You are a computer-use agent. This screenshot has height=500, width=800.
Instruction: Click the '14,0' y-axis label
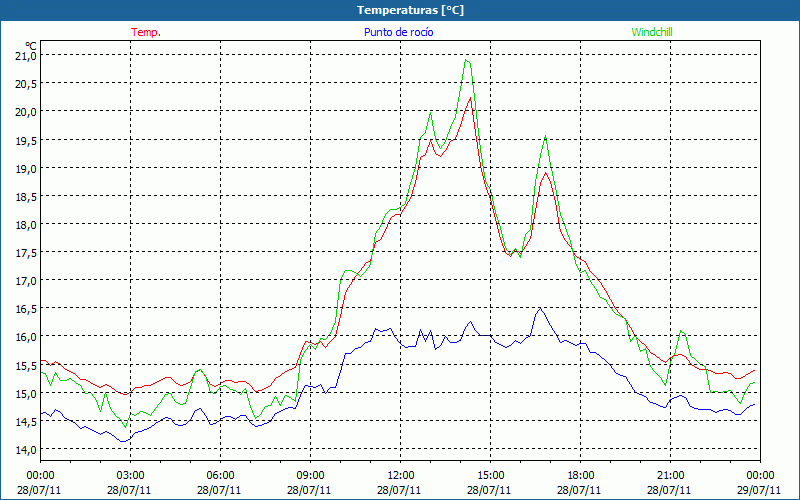tap(26, 449)
